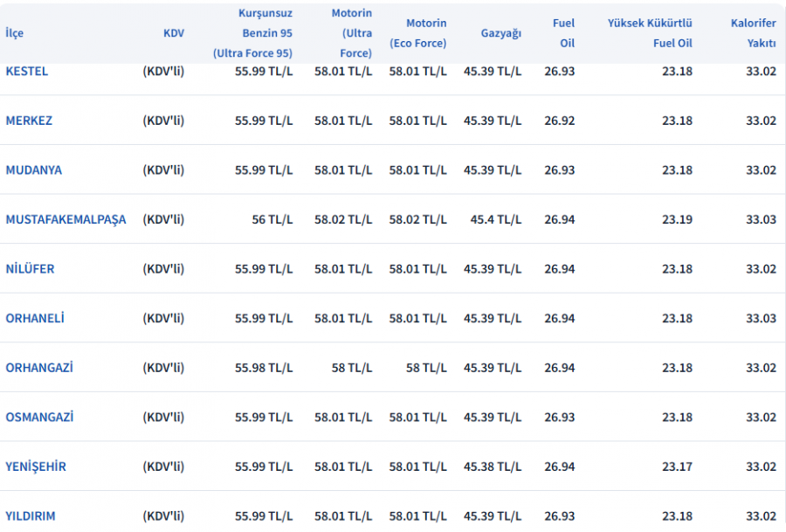Click the YILDIRIM district link

pos(31,516)
